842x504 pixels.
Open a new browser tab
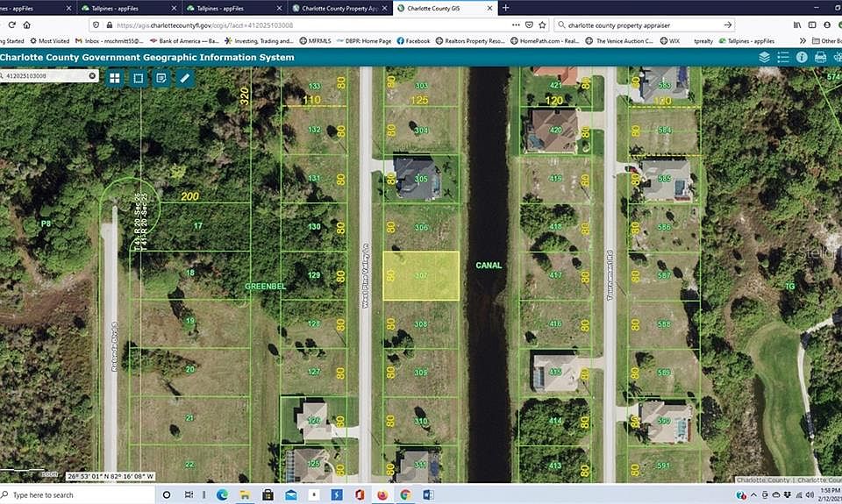(x=505, y=8)
